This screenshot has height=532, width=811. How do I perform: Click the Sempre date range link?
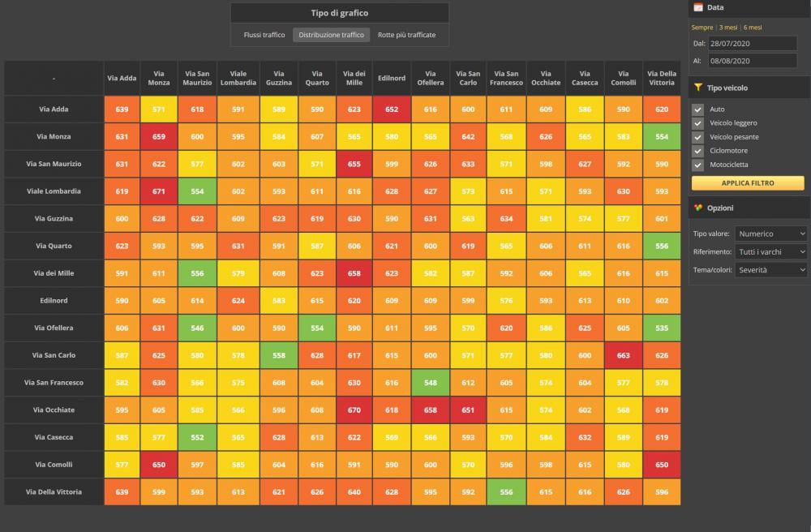pyautogui.click(x=702, y=28)
